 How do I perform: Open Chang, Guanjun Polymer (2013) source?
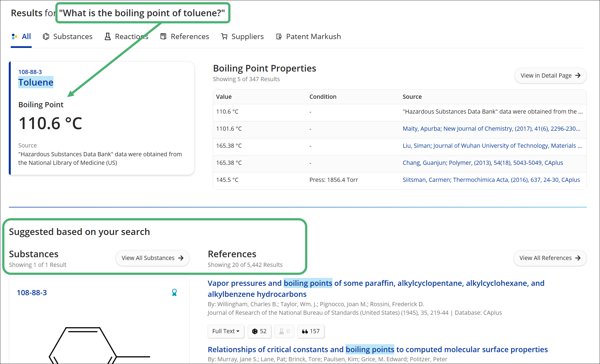tap(483, 163)
